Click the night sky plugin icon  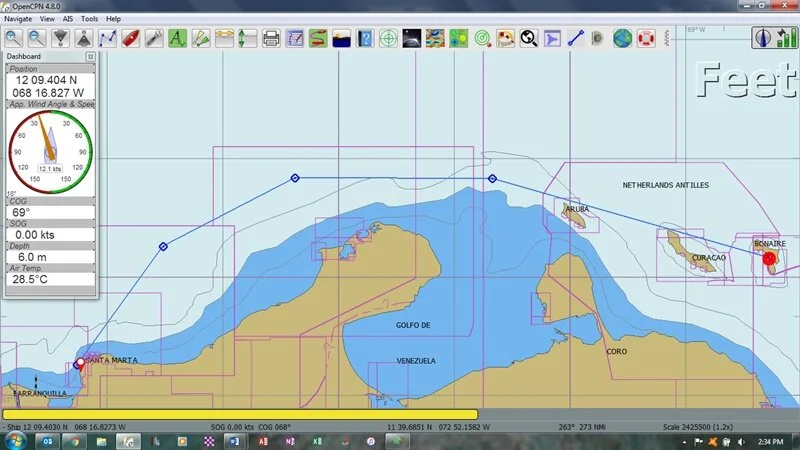click(412, 38)
